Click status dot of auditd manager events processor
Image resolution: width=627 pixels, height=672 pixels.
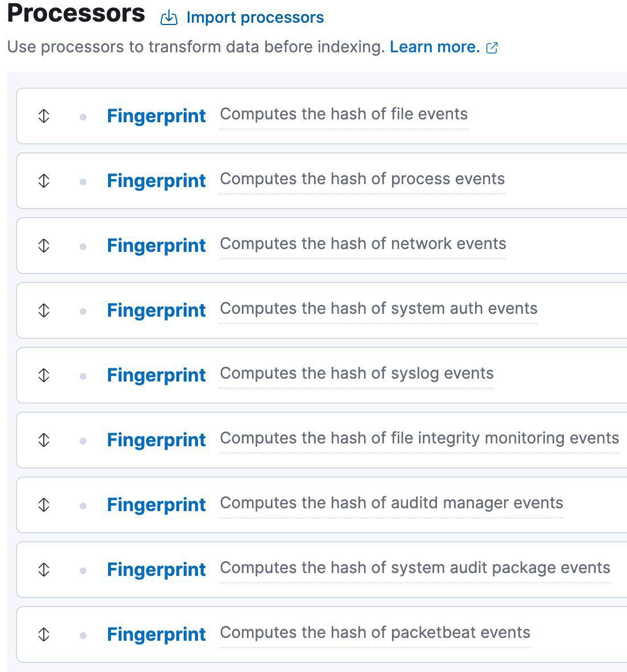pyautogui.click(x=83, y=505)
